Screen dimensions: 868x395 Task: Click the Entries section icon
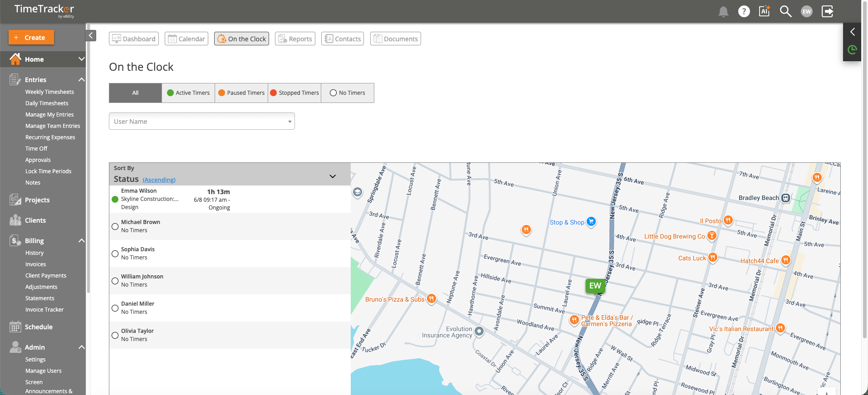pyautogui.click(x=15, y=79)
